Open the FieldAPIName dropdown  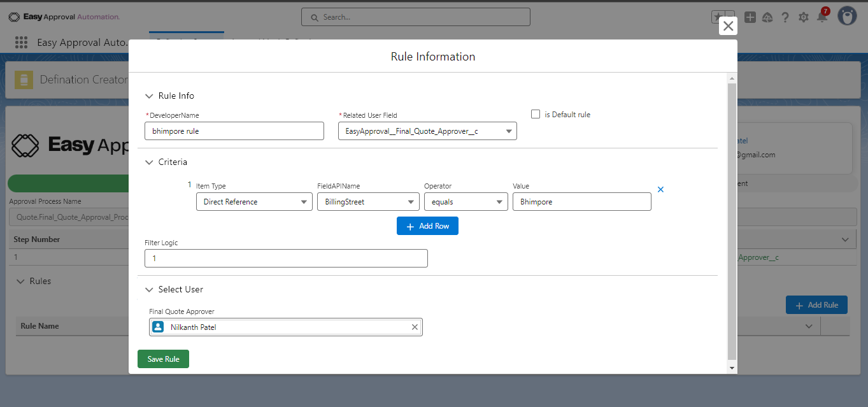click(368, 202)
